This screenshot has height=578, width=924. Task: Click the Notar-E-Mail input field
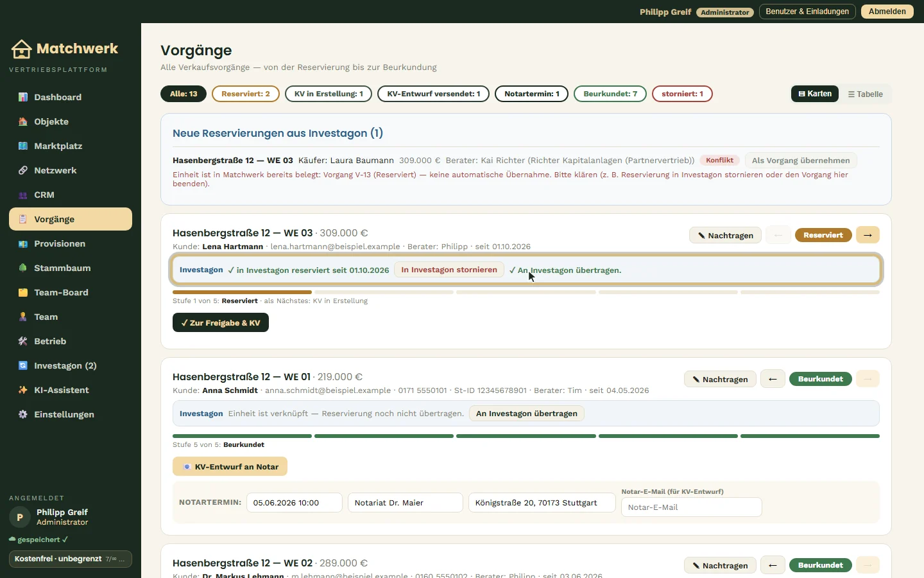point(692,507)
